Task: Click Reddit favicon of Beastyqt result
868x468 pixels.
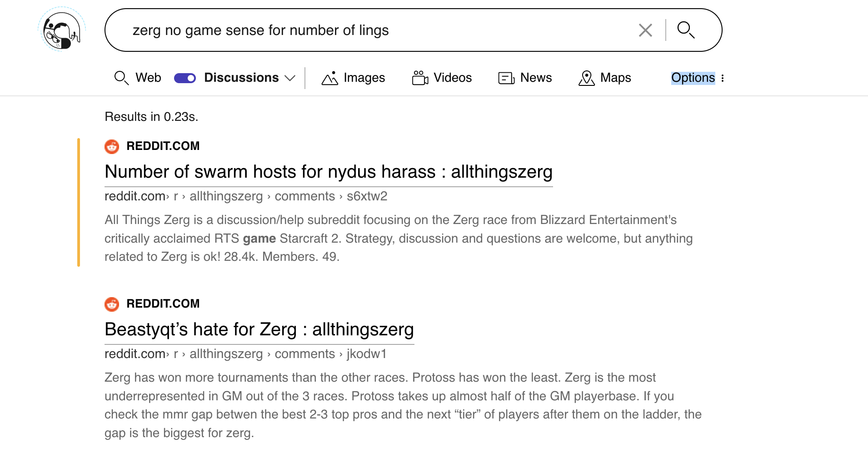Action: click(112, 304)
